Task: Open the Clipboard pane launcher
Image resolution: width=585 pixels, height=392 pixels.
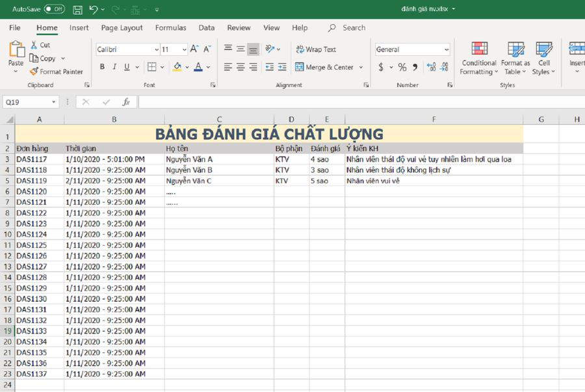Action: (x=87, y=85)
